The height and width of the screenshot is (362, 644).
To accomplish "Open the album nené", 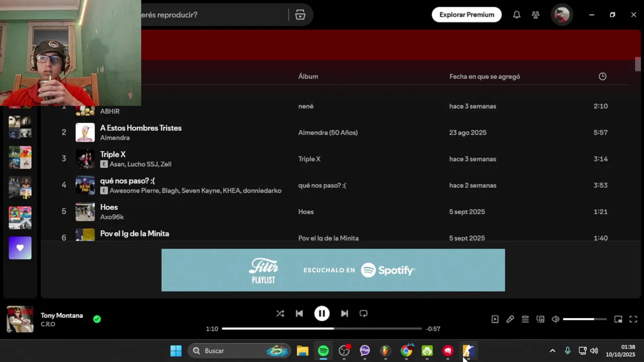I will point(306,106).
